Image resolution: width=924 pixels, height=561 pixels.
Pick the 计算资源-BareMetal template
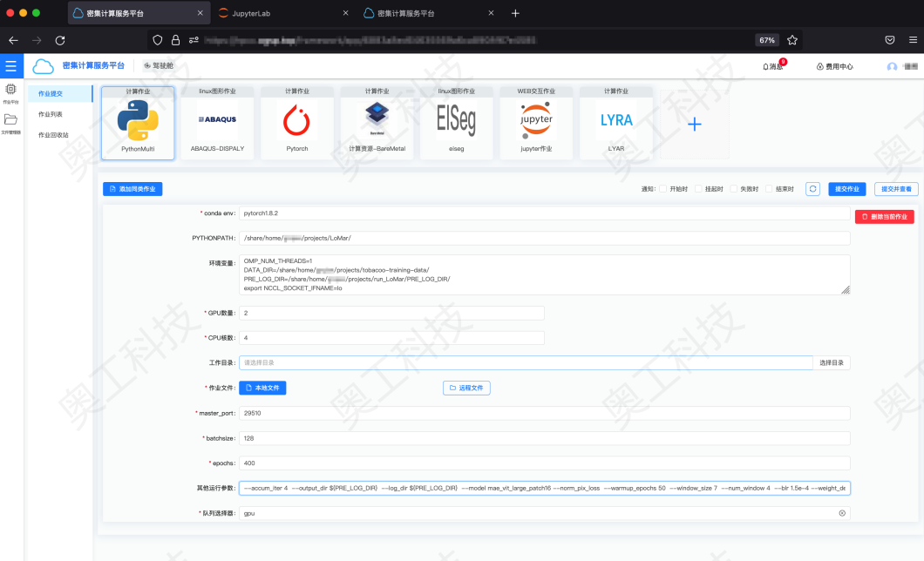[x=377, y=123]
